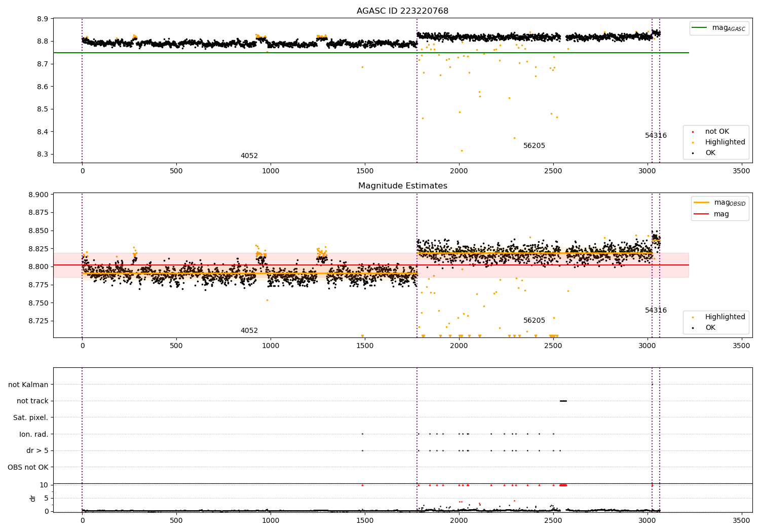
Task: Click obsid label 54316 in Magnitude Estimates plot
Action: tap(656, 311)
